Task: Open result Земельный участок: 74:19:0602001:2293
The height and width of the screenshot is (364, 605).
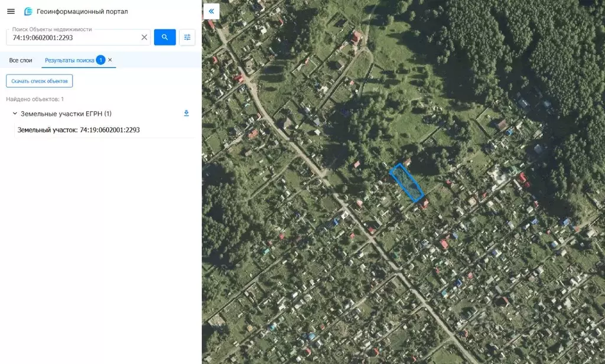Action: [79, 130]
